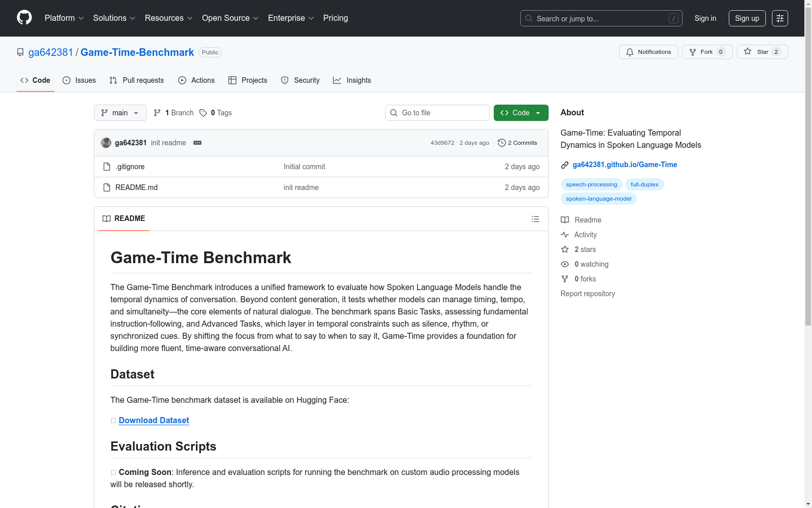This screenshot has width=812, height=508.
Task: Click the Initial commit message link
Action: point(304,167)
